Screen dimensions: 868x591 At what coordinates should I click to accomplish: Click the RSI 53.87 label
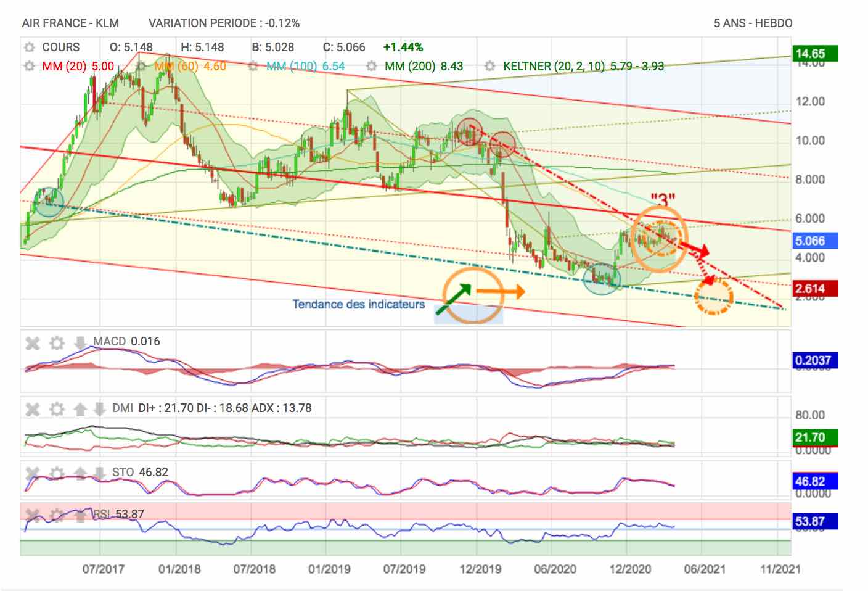[x=118, y=515]
